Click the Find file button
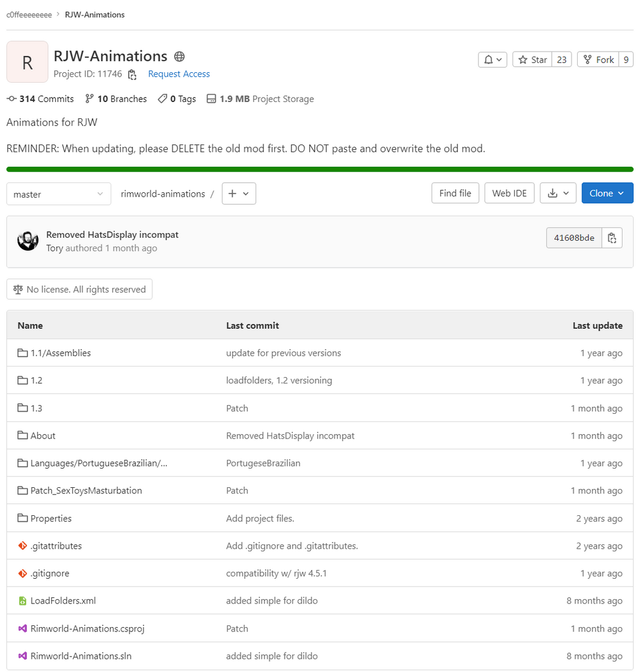 455,194
